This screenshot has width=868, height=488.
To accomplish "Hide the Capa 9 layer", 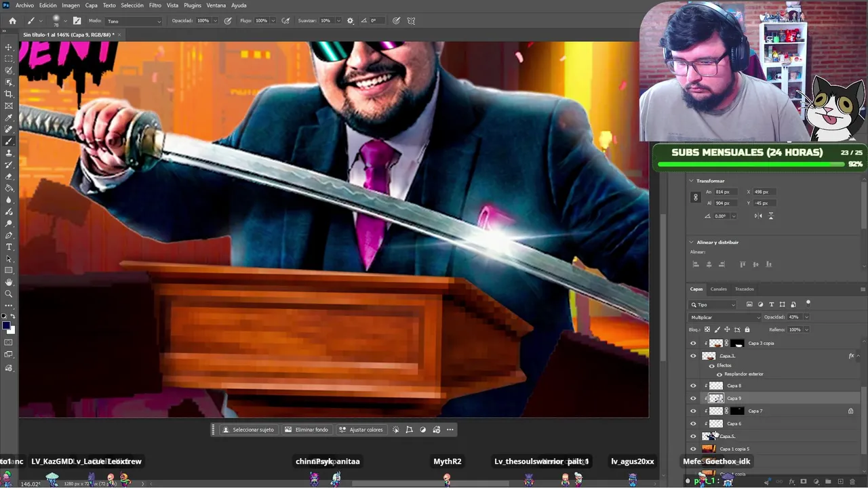I will tap(693, 399).
